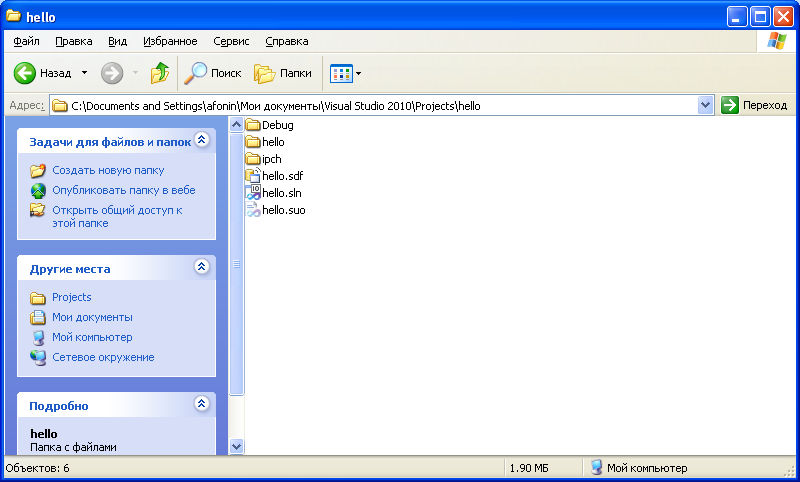Click the Debug folder name

(278, 125)
